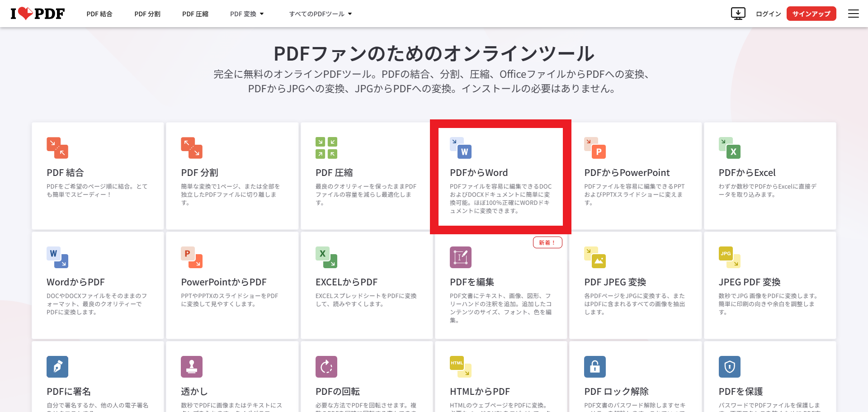This screenshot has width=868, height=412.
Task: Click the WordからPDF description text
Action: click(97, 304)
